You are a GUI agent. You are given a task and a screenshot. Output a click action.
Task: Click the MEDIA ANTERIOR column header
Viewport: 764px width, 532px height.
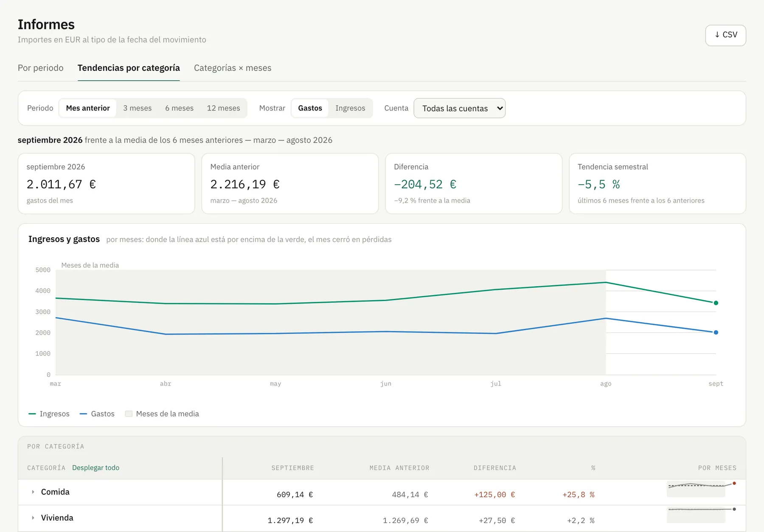[x=399, y=468]
